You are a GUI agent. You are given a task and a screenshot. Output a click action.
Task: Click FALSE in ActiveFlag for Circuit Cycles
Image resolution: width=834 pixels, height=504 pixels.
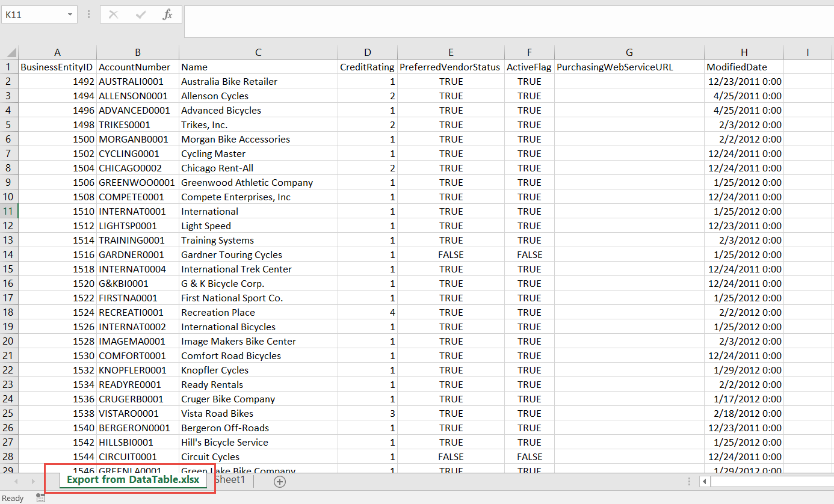point(530,456)
